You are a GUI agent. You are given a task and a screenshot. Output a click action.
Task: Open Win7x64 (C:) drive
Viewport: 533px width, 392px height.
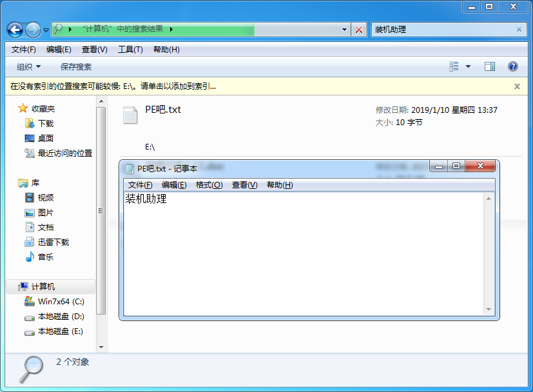tap(61, 301)
